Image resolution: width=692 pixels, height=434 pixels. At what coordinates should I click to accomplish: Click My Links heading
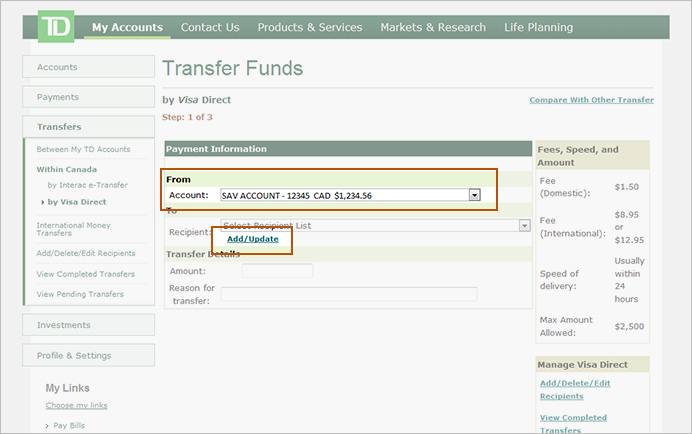click(68, 388)
